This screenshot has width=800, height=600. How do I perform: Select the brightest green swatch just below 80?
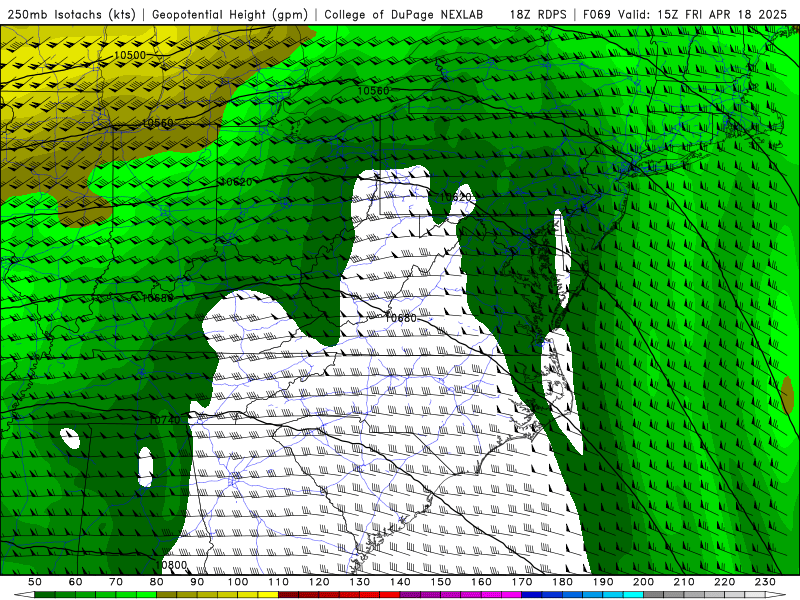click(x=146, y=595)
